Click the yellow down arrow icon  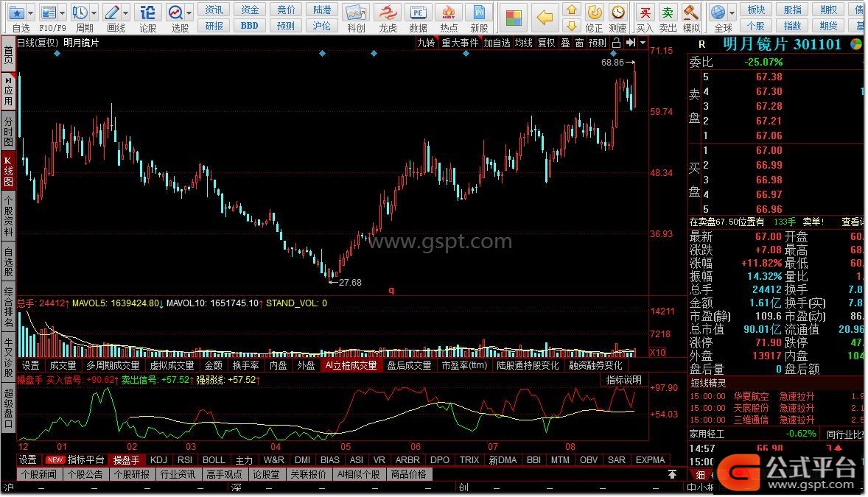tap(571, 26)
